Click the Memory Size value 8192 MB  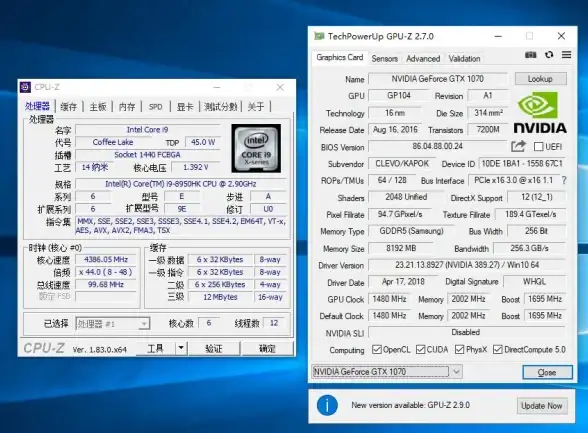401,248
